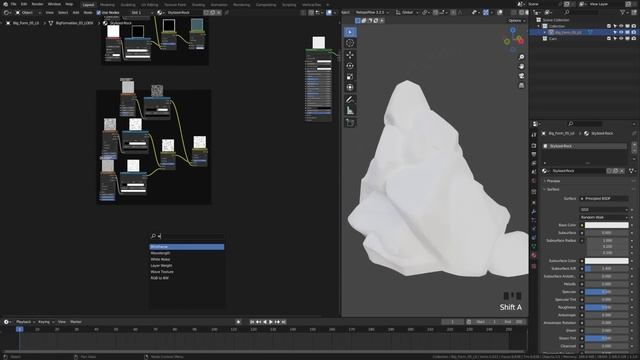
Task: Open the File menu
Action: click(13, 4)
